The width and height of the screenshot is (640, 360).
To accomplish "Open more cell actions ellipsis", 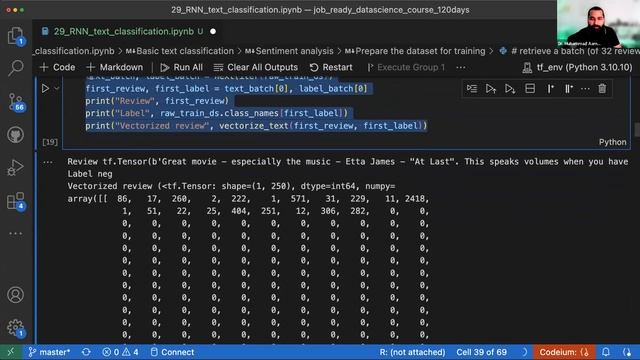I will click(585, 89).
